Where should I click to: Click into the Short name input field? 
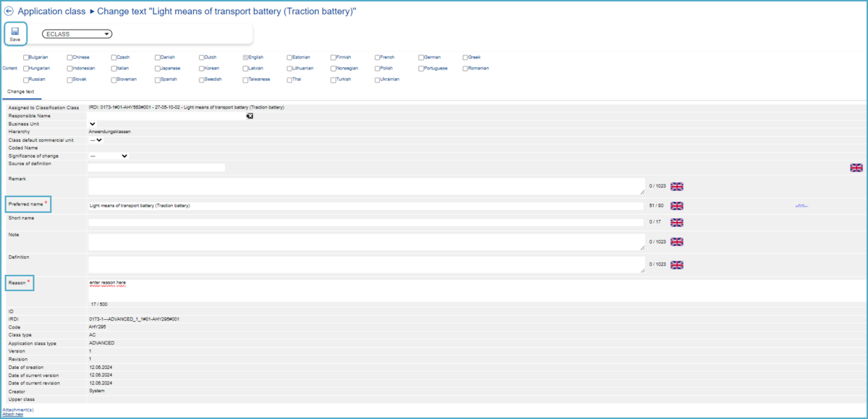(365, 222)
